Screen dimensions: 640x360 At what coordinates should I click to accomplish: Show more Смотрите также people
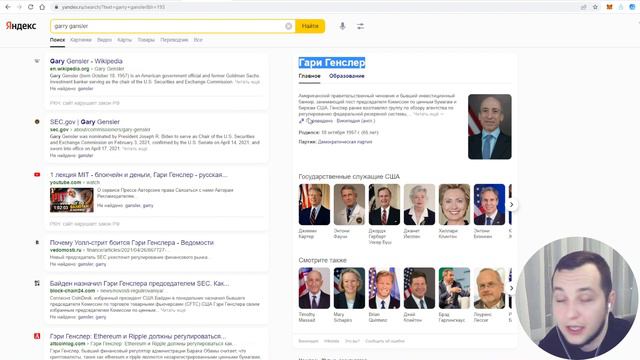tap(511, 288)
